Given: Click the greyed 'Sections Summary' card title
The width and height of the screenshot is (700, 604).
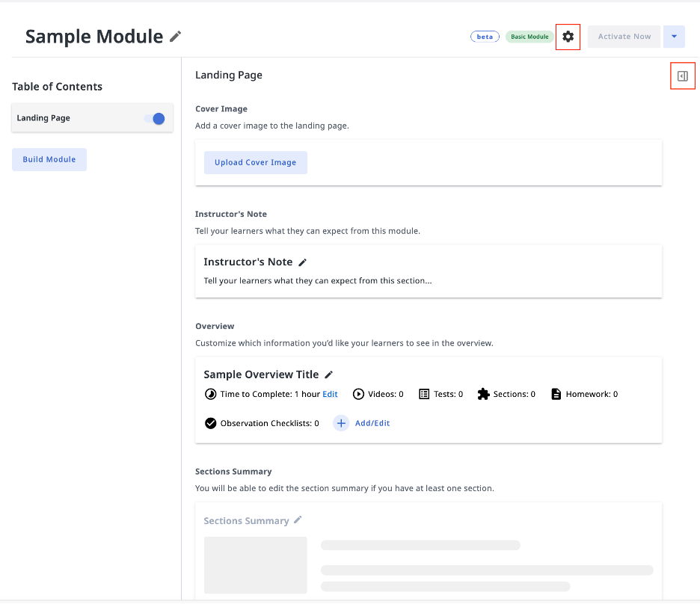Looking at the screenshot, I should coord(247,520).
